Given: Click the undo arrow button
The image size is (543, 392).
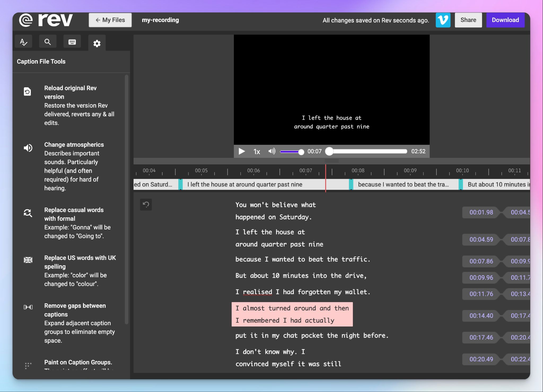Looking at the screenshot, I should coord(146,204).
